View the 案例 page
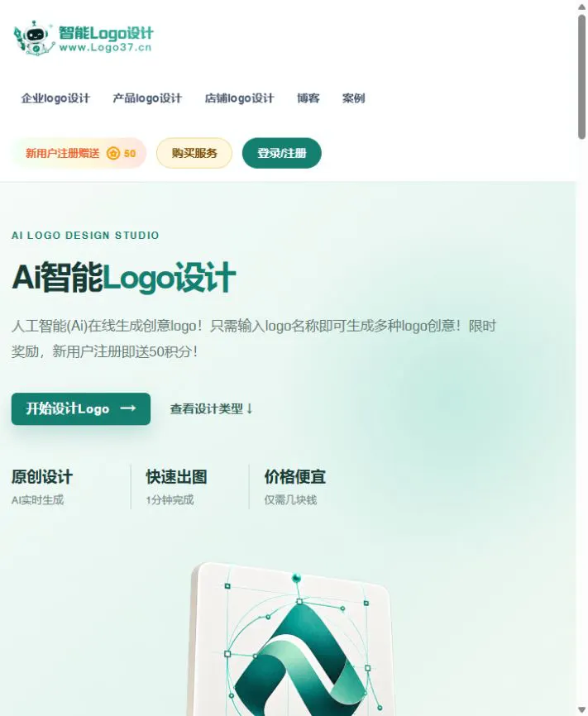The width and height of the screenshot is (588, 716). pos(354,98)
